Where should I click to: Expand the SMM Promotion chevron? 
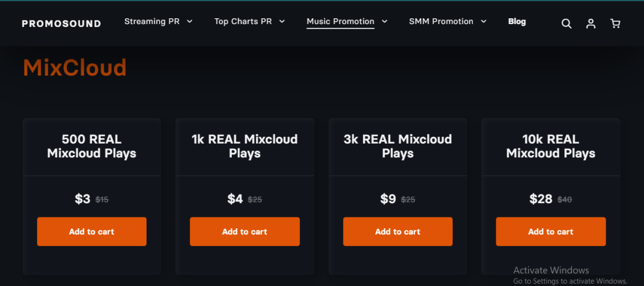484,22
